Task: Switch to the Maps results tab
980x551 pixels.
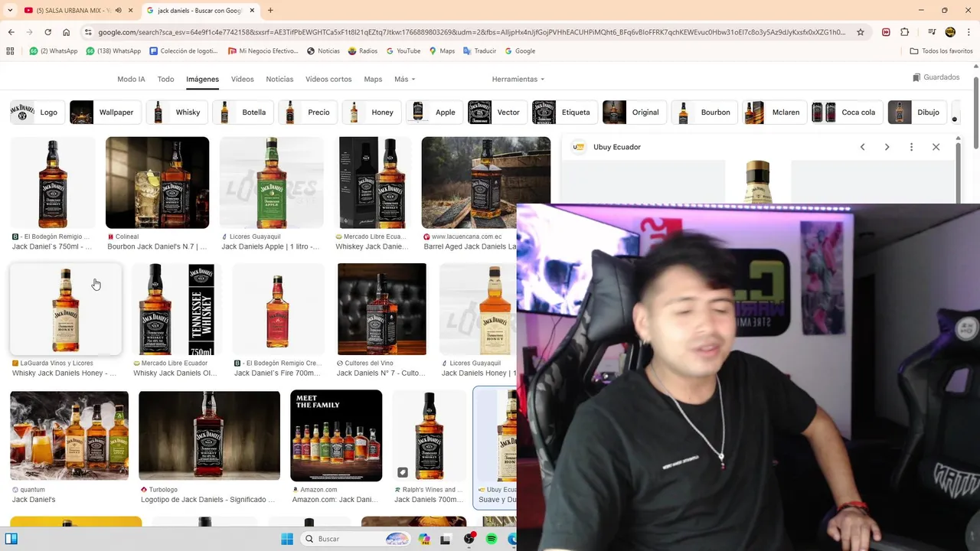Action: pyautogui.click(x=373, y=80)
